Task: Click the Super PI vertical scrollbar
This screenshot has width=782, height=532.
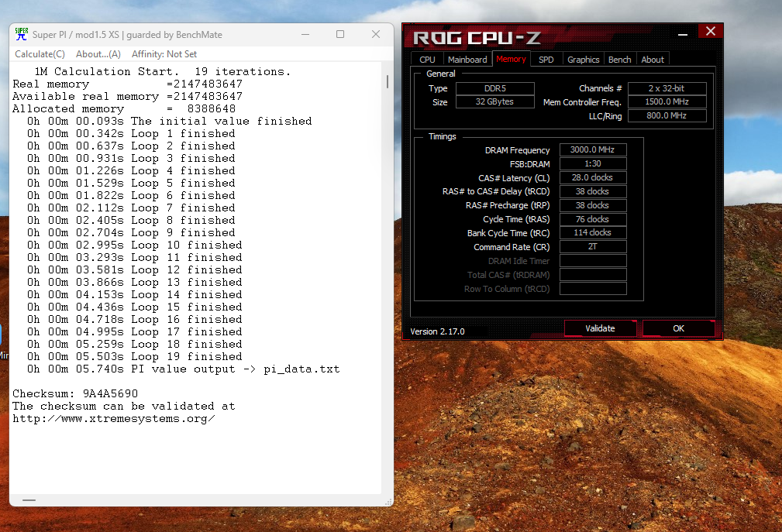Action: (x=388, y=232)
